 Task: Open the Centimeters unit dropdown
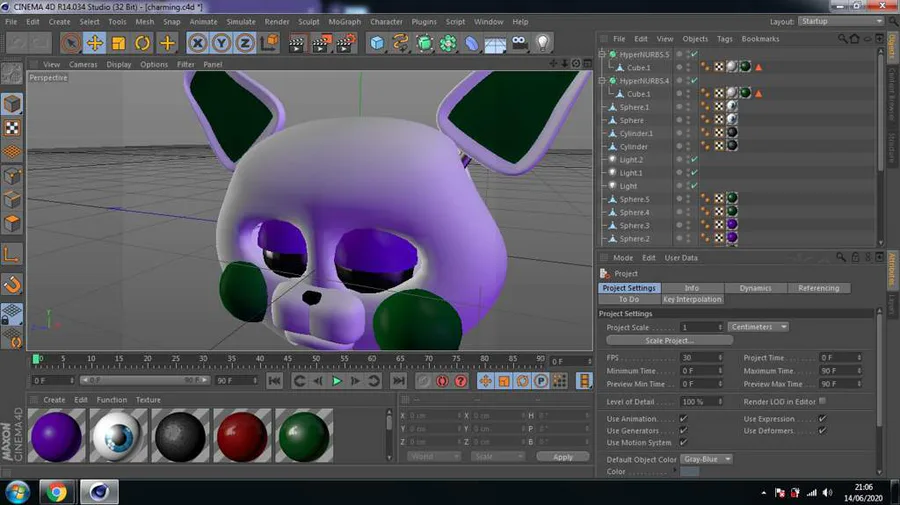point(759,327)
